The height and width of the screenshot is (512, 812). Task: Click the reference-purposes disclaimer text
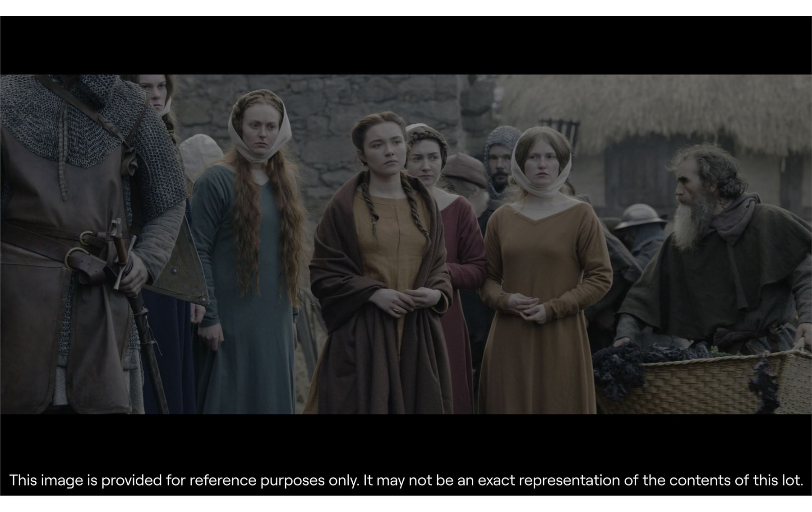[x=406, y=480]
